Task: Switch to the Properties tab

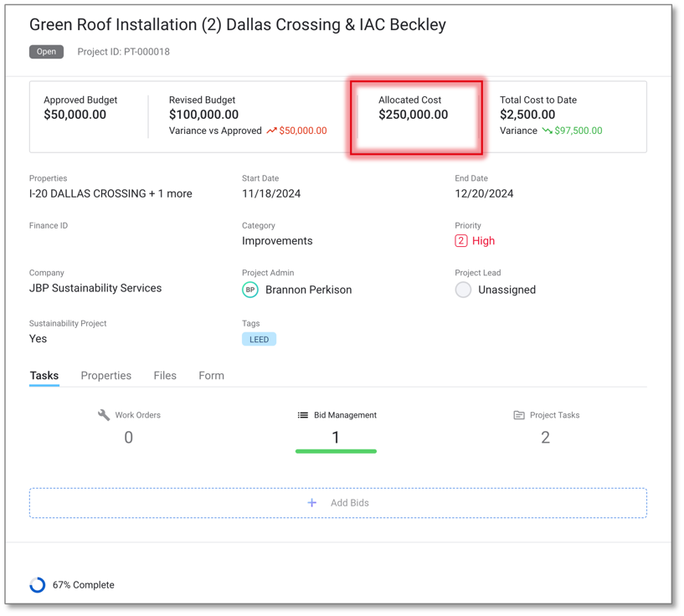Action: coord(105,376)
